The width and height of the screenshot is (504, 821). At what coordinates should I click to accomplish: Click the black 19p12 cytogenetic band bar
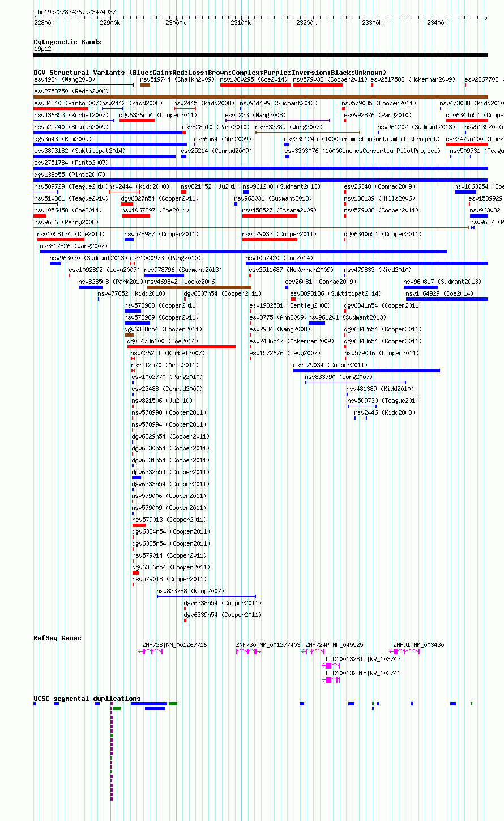tap(260, 55)
